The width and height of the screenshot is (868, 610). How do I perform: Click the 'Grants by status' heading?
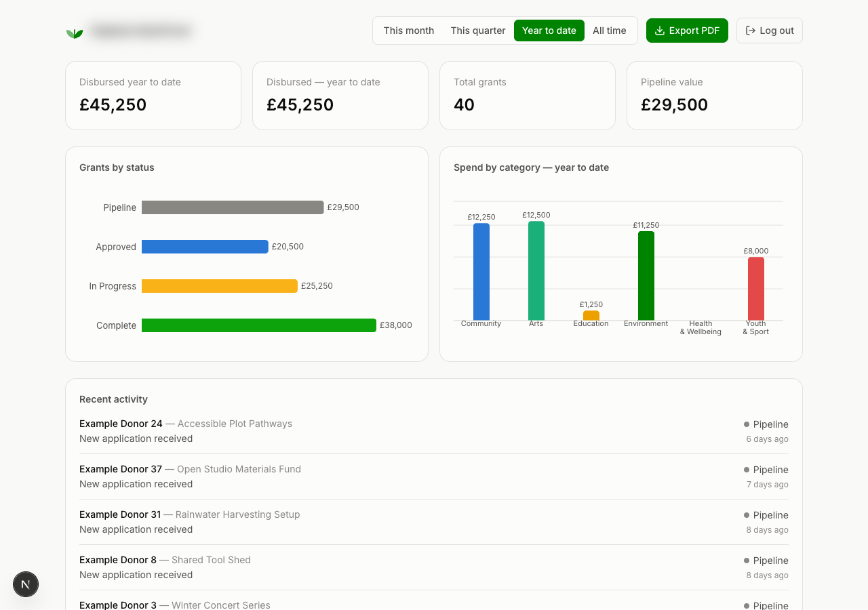coord(117,167)
